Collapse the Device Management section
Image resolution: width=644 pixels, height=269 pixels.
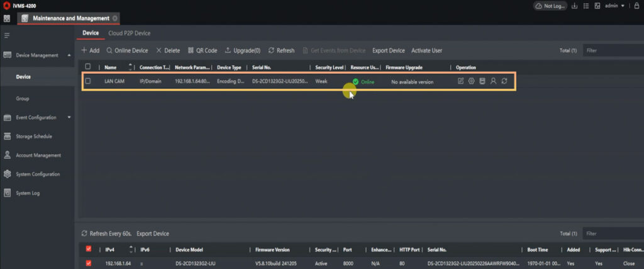(x=69, y=55)
